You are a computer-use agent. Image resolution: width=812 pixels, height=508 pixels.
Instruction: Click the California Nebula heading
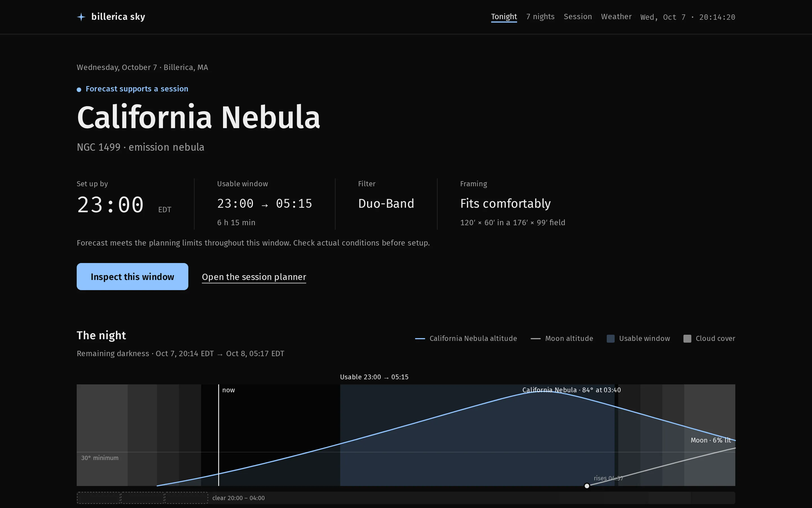coord(198,117)
